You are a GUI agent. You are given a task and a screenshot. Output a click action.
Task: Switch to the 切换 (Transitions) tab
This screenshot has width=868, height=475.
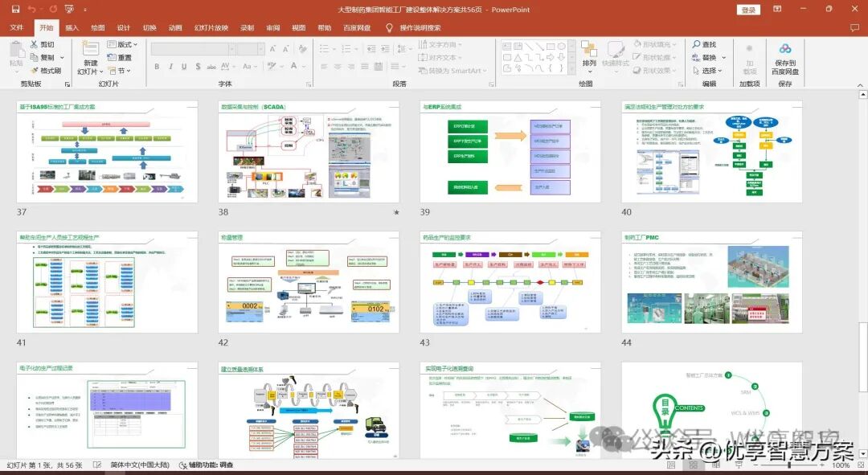click(149, 27)
